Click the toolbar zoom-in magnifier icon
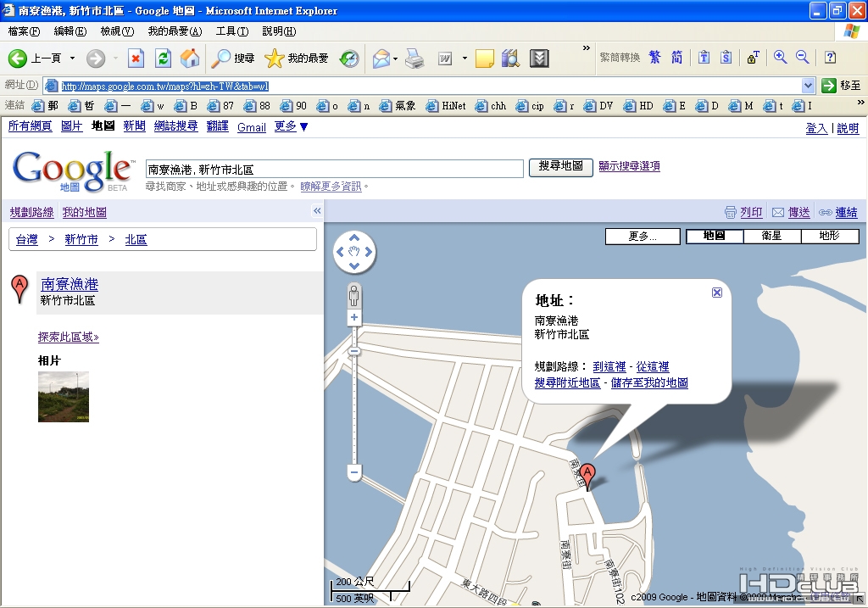This screenshot has width=868, height=608. 780,57
